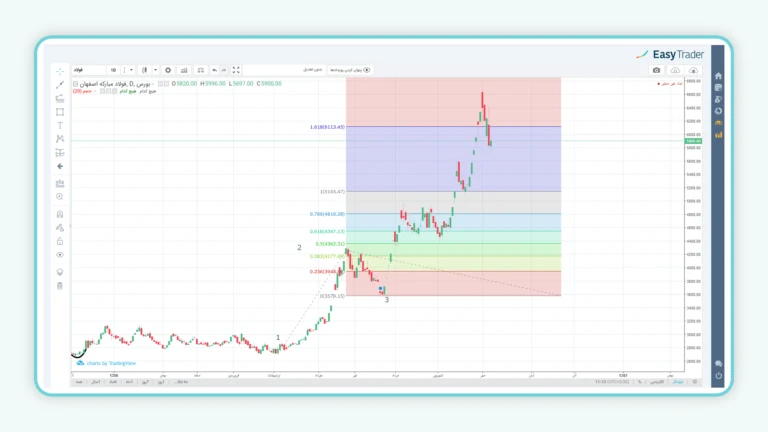The width and height of the screenshot is (768, 432).
Task: Click the power logout icon
Action: (718, 376)
